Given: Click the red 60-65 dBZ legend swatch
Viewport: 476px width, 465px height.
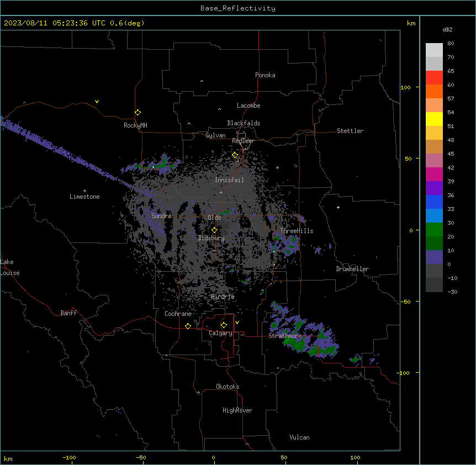Looking at the screenshot, I should click(434, 77).
